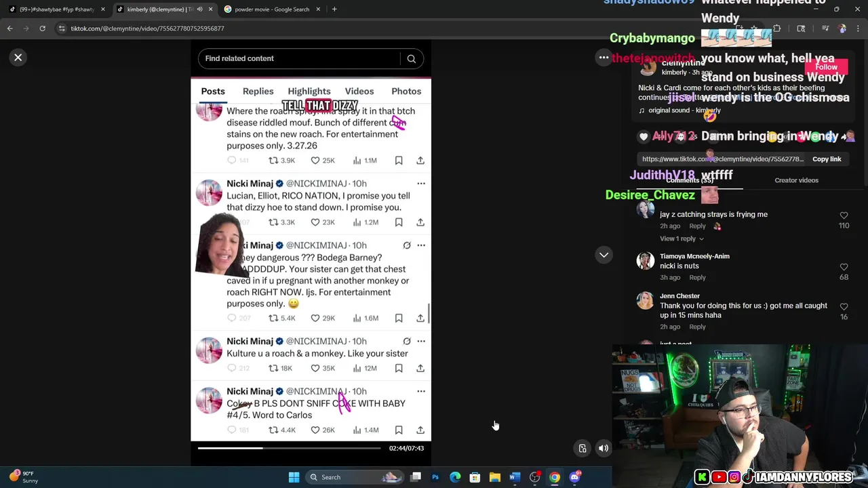Click the taskbar Search box
The height and width of the screenshot is (488, 868).
point(355,477)
